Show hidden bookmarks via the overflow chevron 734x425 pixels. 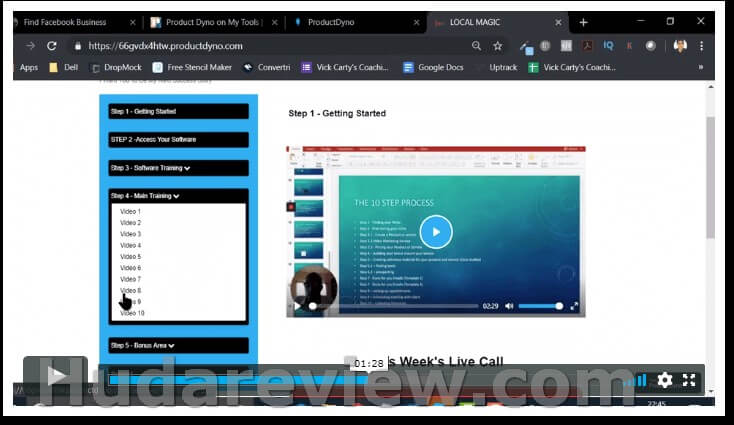701,67
